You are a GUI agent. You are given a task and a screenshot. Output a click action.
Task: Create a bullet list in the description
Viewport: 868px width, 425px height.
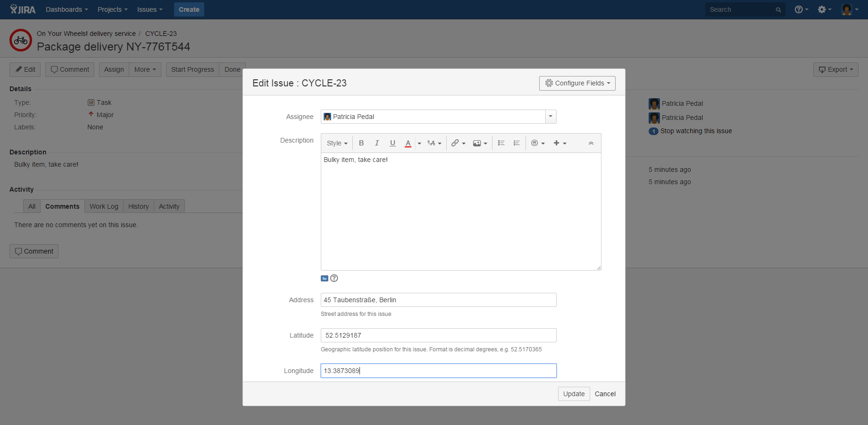coord(501,143)
